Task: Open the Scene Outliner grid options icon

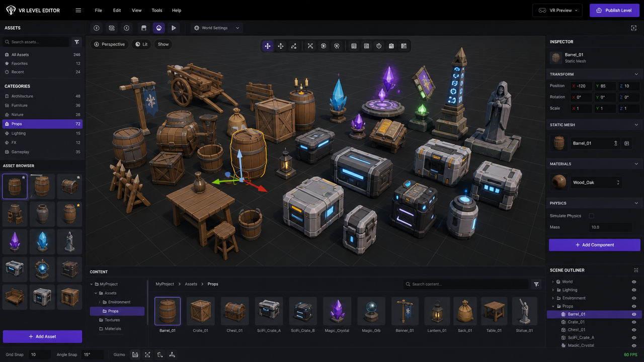Action: tap(636, 270)
